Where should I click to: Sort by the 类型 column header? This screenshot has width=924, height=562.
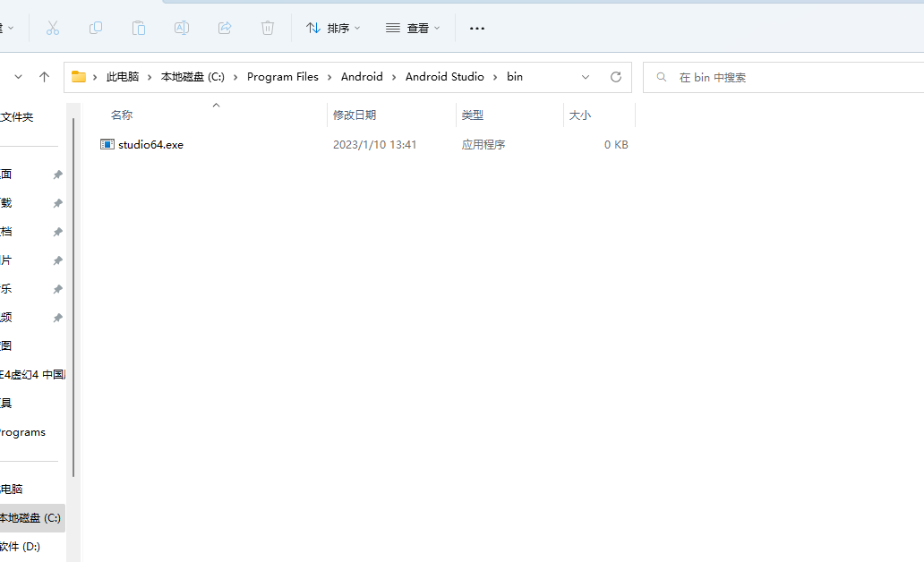[x=472, y=115]
